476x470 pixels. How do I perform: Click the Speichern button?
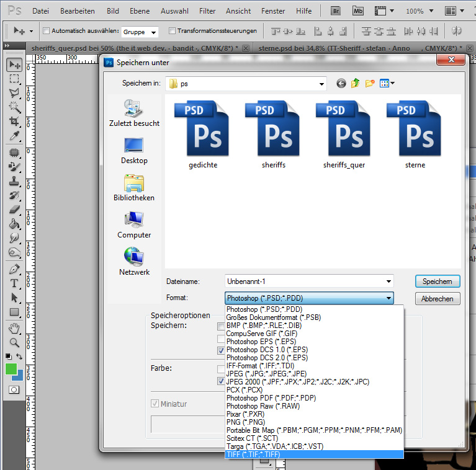pos(438,282)
